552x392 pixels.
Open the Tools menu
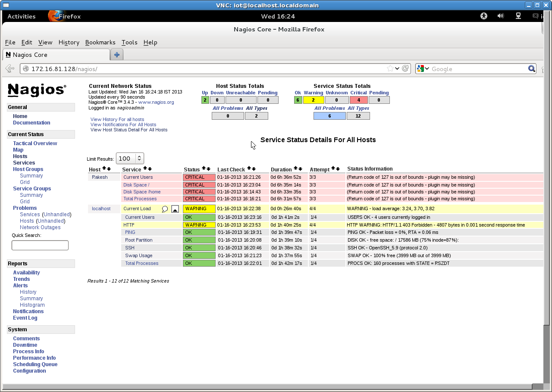[x=129, y=42]
